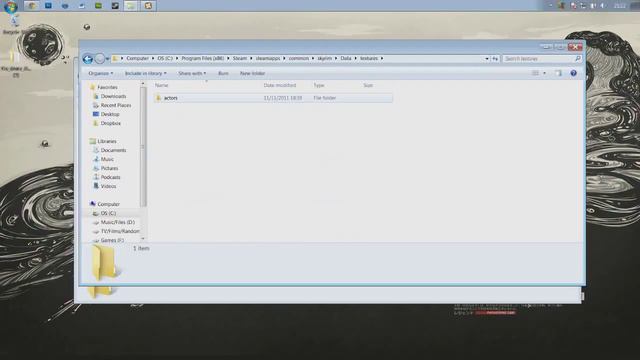The image size is (640, 360).
Task: Click the search magnifier icon
Action: point(578,59)
